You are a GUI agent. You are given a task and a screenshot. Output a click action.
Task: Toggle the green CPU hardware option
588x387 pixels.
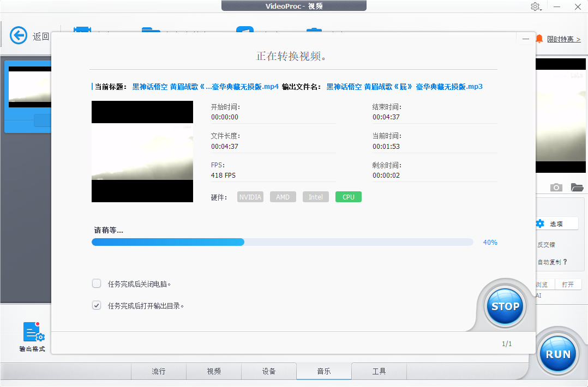coord(348,197)
